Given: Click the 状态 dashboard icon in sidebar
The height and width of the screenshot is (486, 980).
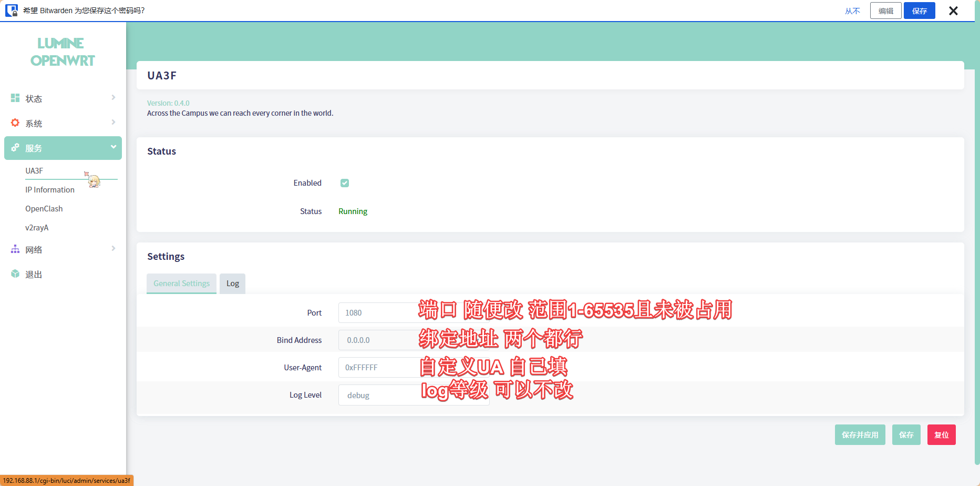Looking at the screenshot, I should 15,98.
